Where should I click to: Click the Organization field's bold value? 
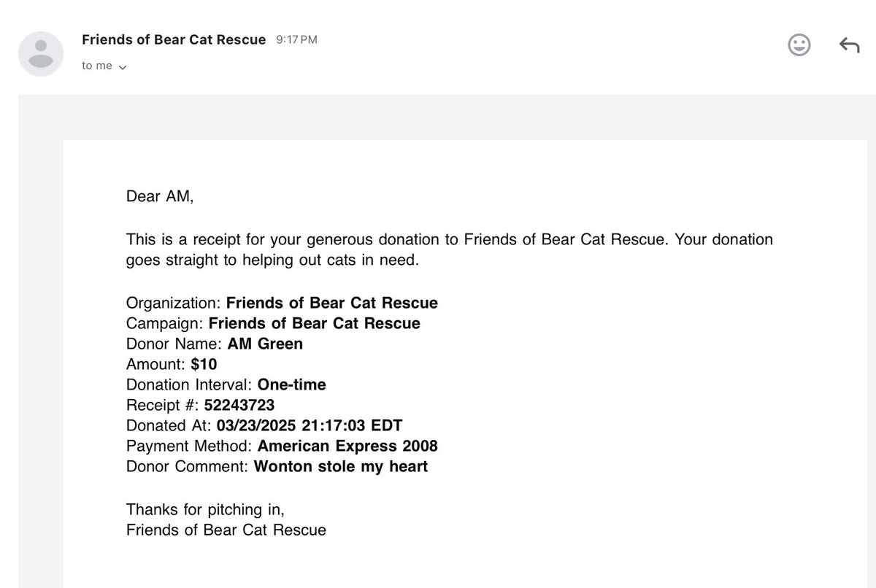(332, 303)
